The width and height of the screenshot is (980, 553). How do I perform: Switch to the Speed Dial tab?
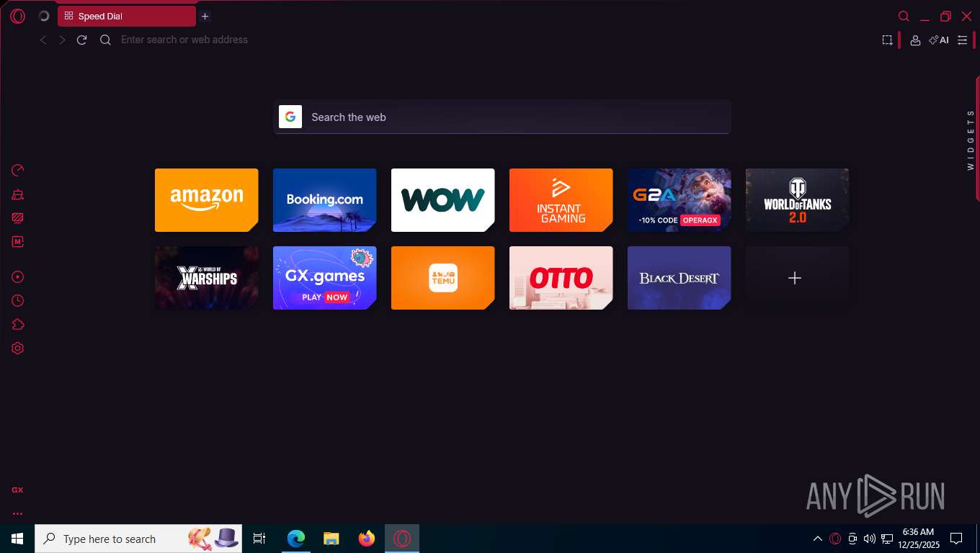coord(127,16)
